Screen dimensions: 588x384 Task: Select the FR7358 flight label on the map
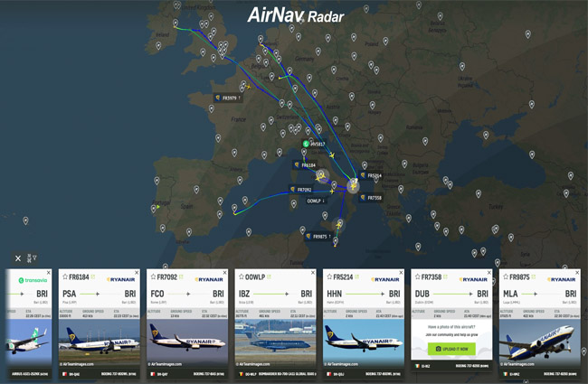371,198
